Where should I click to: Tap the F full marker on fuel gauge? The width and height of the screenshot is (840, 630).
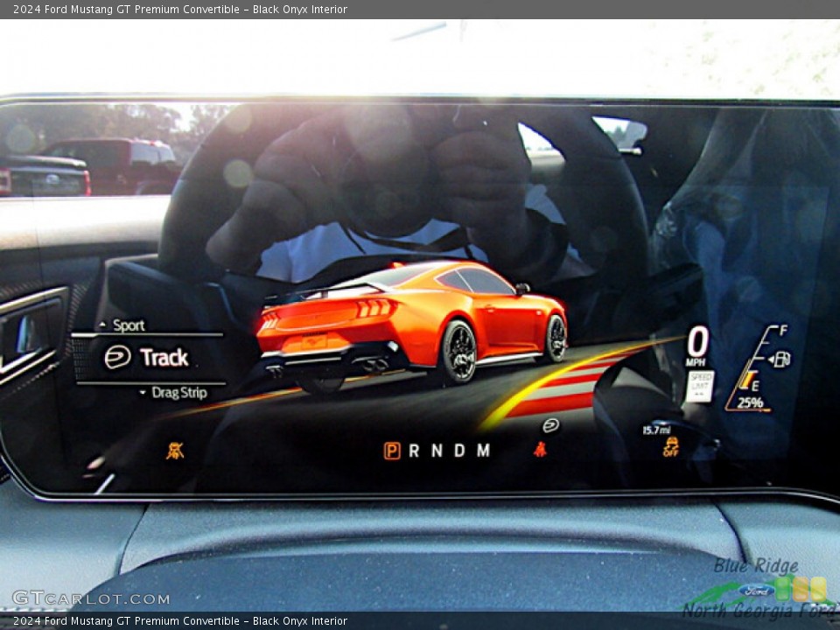pos(783,331)
